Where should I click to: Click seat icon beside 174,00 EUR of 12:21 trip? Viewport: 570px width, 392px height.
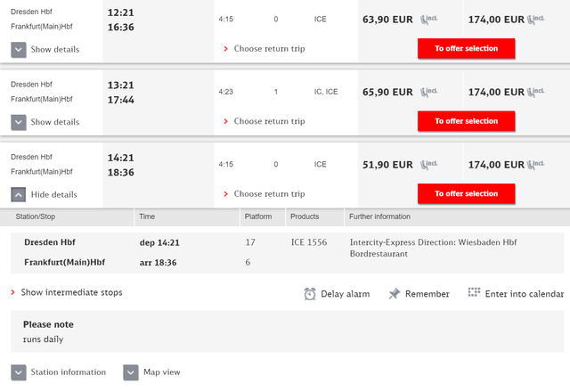(x=536, y=20)
